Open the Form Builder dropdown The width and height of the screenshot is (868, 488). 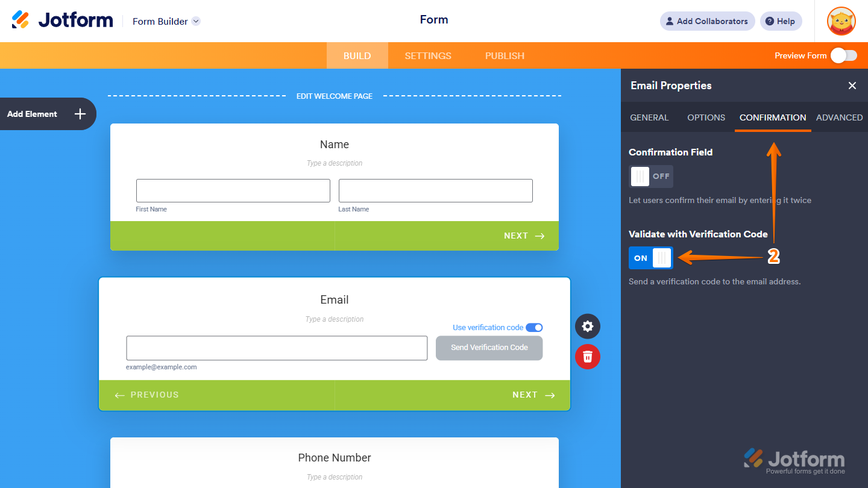pyautogui.click(x=166, y=21)
